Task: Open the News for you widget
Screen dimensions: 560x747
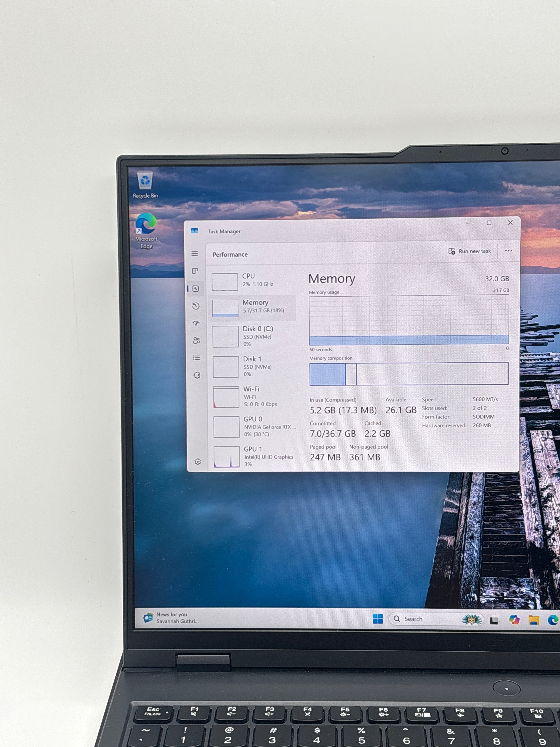Action: (171, 618)
